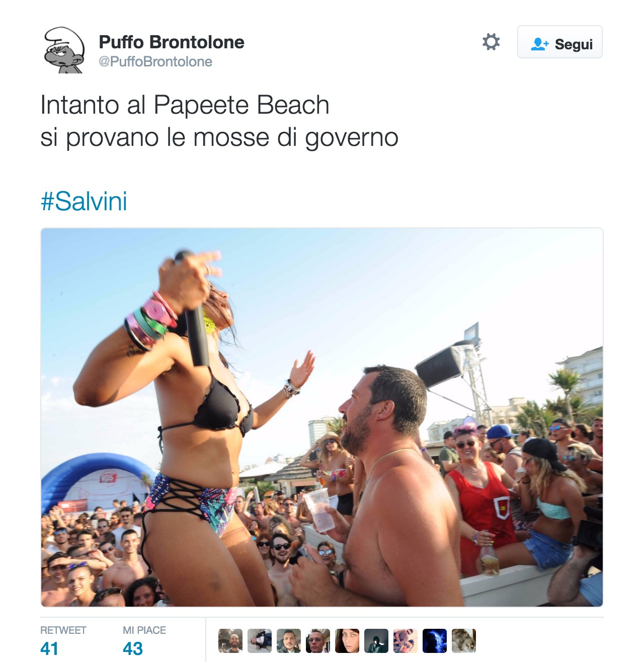
Task: Click the tweet text about Papeete Beach
Action: tap(219, 121)
